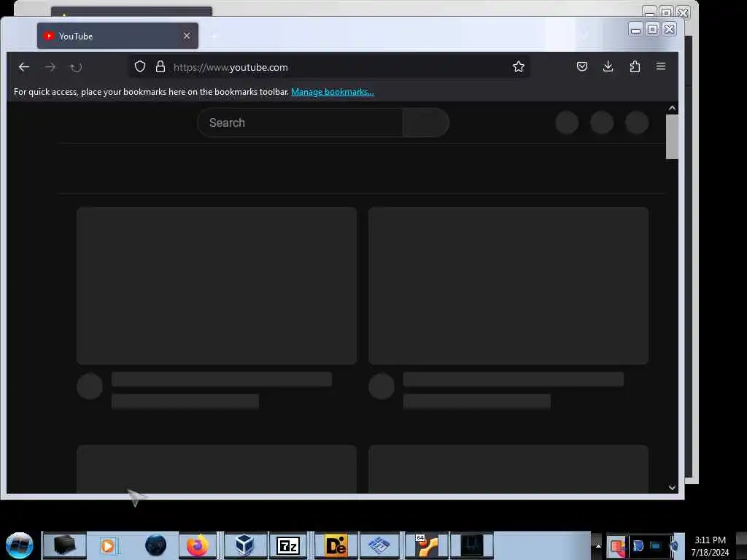Go back using the browser back arrow
Image resolution: width=747 pixels, height=560 pixels.
coord(24,67)
